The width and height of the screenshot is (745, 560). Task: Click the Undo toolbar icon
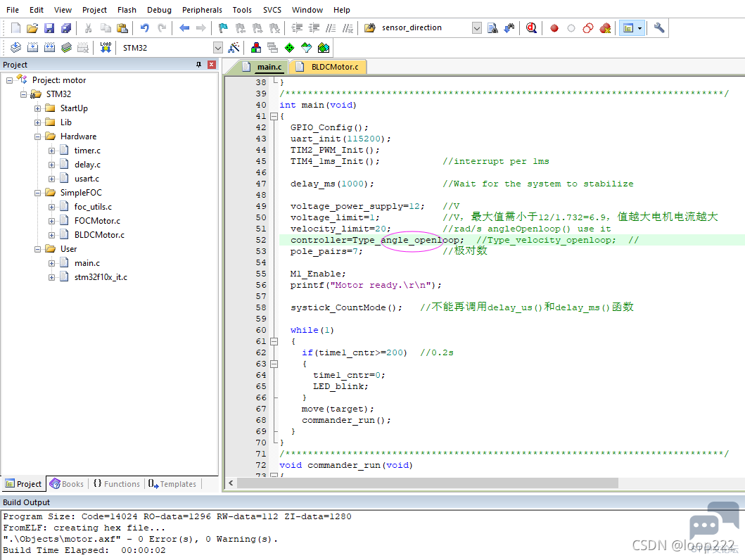(144, 28)
